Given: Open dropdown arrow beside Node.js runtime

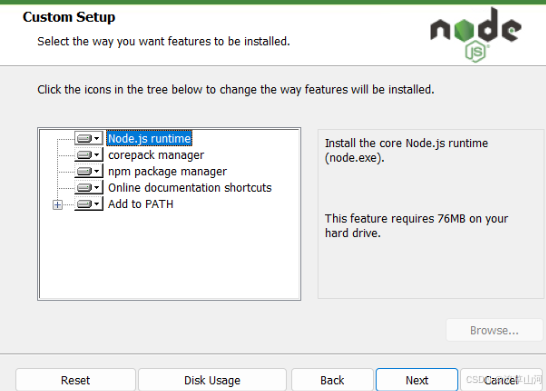Looking at the screenshot, I should coord(97,139).
